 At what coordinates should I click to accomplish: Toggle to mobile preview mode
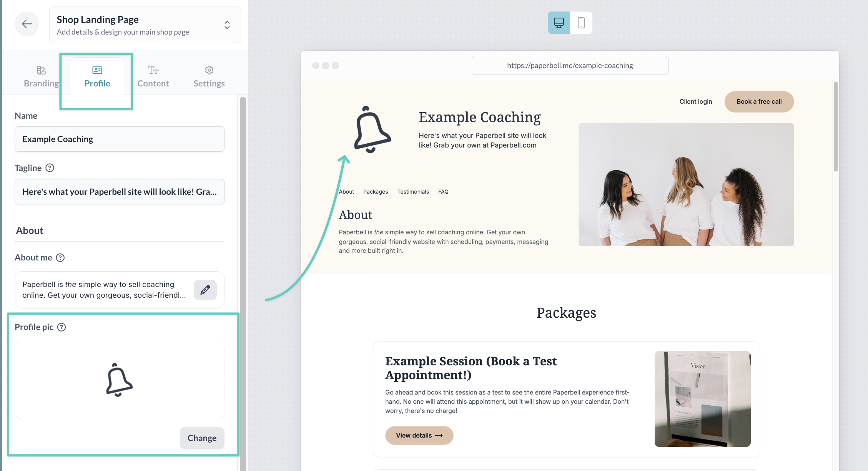(x=581, y=23)
